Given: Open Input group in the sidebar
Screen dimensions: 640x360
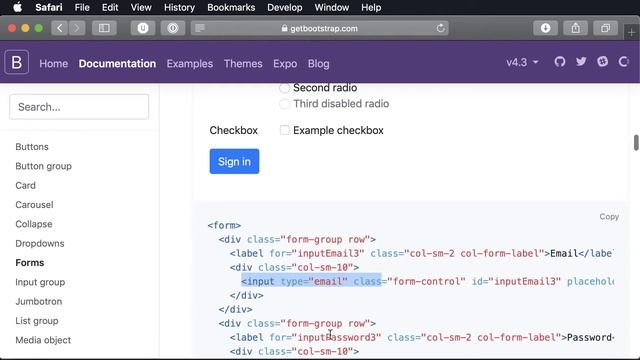Looking at the screenshot, I should tap(40, 282).
